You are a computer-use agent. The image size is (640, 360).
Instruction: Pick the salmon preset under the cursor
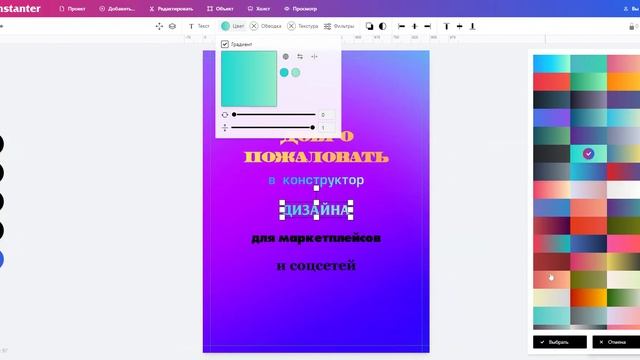click(x=551, y=280)
